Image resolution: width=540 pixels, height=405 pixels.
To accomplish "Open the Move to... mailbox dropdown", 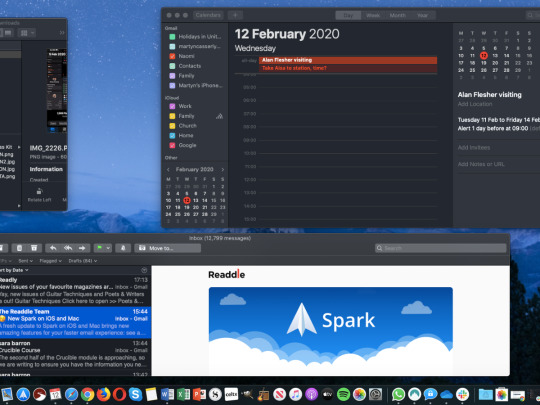I will tap(167, 248).
